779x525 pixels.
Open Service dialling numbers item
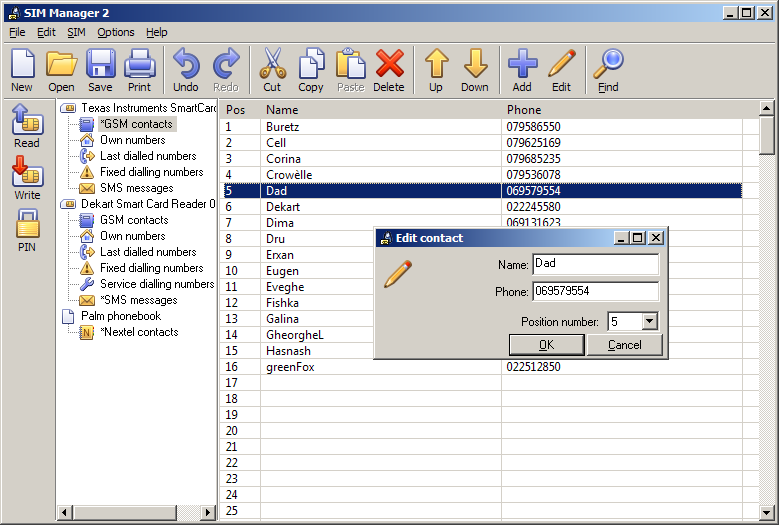(x=157, y=284)
